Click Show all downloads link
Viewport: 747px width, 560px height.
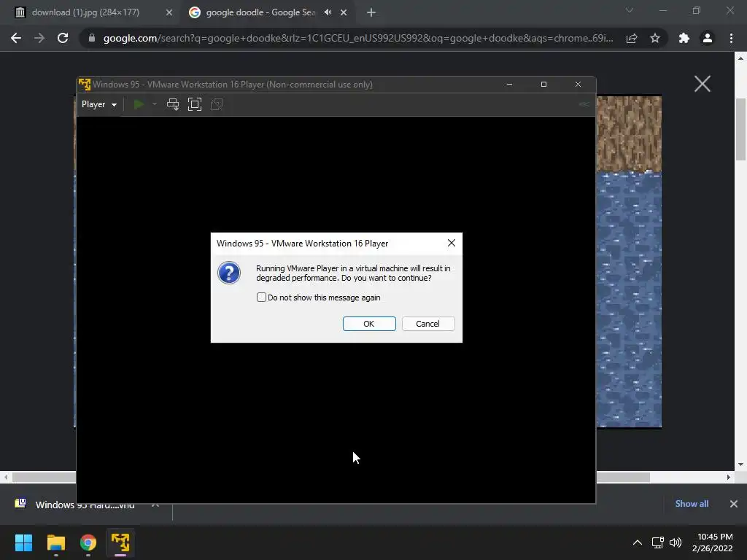click(692, 504)
